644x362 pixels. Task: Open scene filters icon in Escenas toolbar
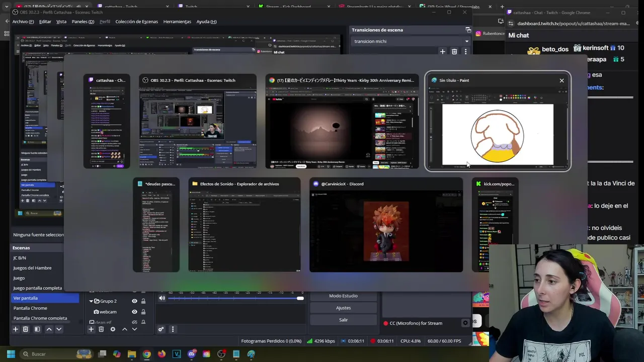(37, 329)
